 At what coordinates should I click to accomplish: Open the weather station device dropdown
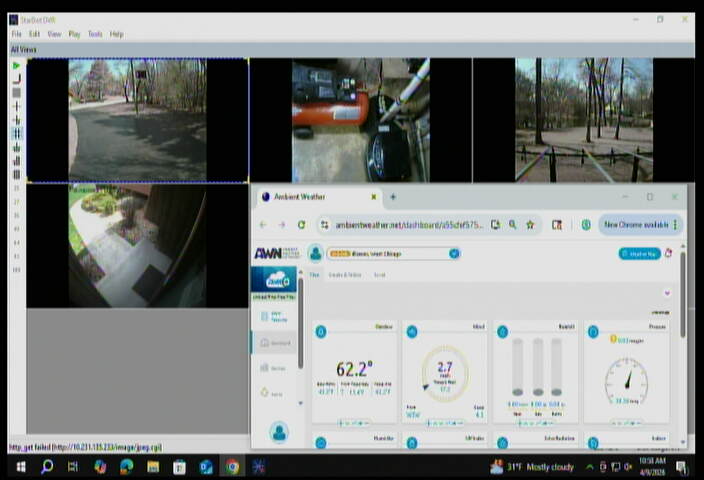[393, 254]
